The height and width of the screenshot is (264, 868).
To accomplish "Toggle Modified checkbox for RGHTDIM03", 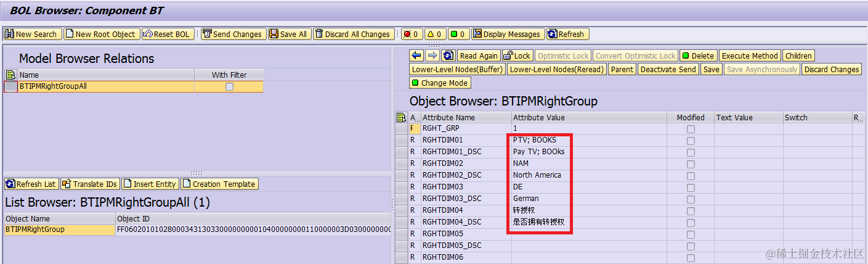I will point(691,188).
